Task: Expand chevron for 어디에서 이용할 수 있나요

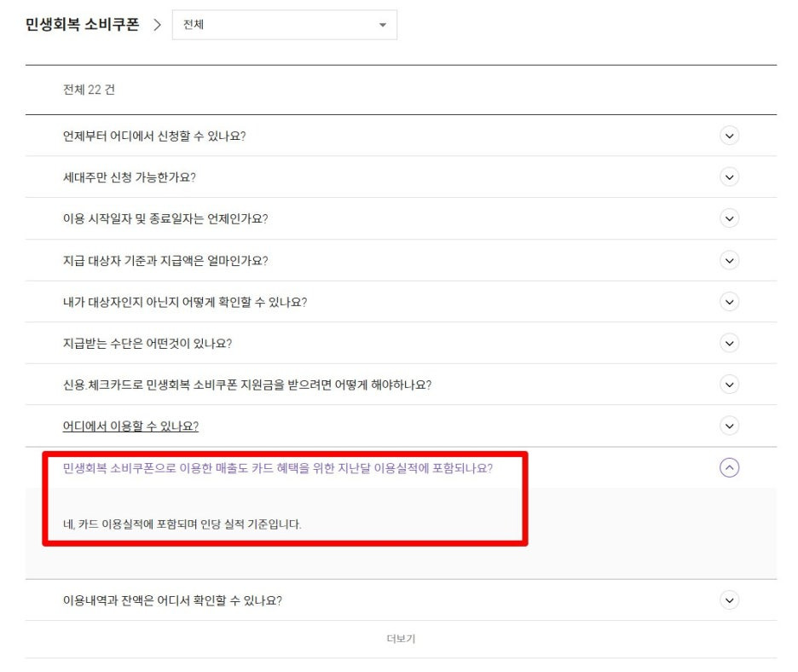Action: 729,426
